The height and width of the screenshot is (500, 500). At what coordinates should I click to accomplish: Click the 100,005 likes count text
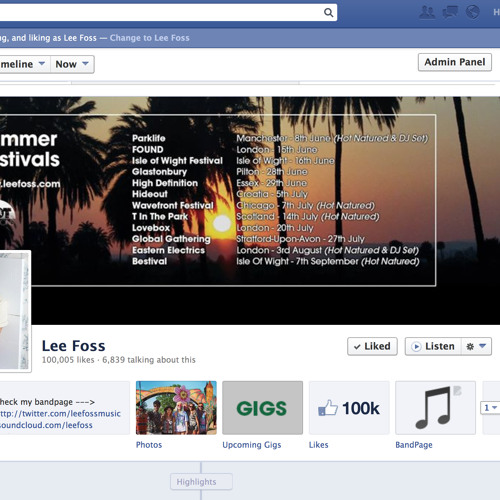pyautogui.click(x=68, y=360)
